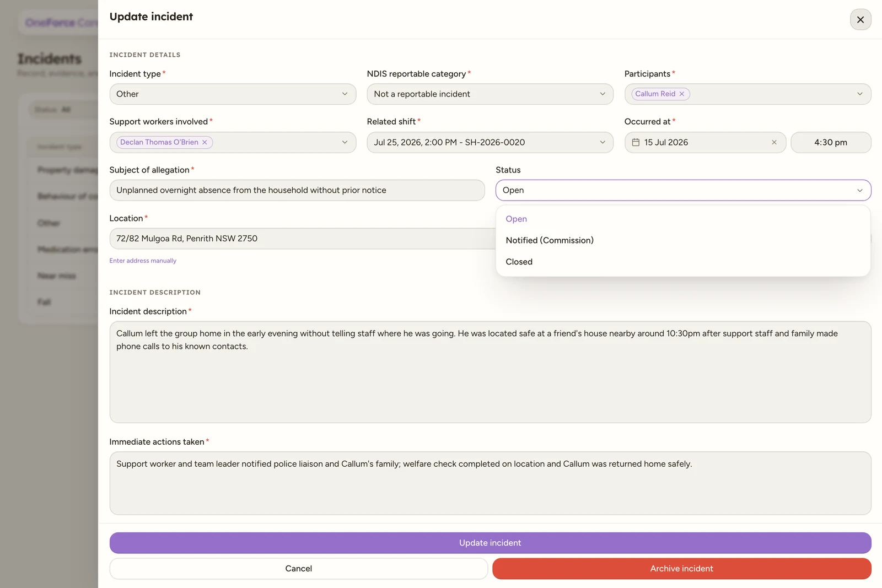Expand the Related shift dropdown
This screenshot has width=882, height=588.
[490, 142]
